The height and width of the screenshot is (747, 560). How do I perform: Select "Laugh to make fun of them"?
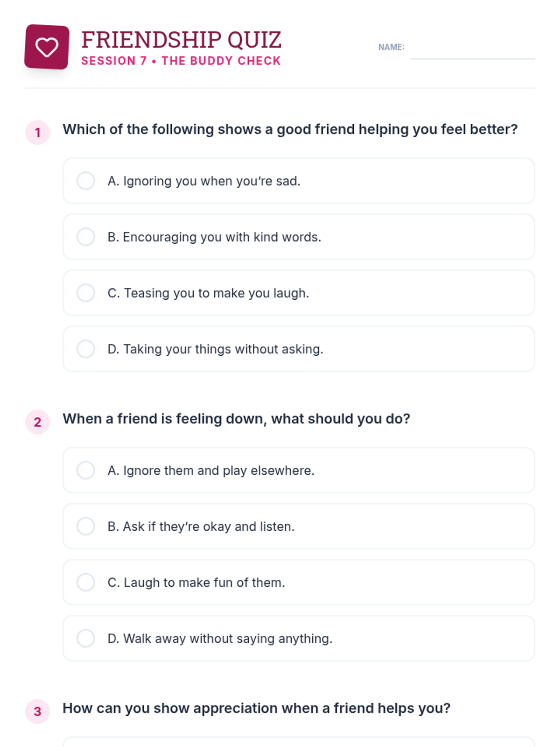tap(86, 582)
